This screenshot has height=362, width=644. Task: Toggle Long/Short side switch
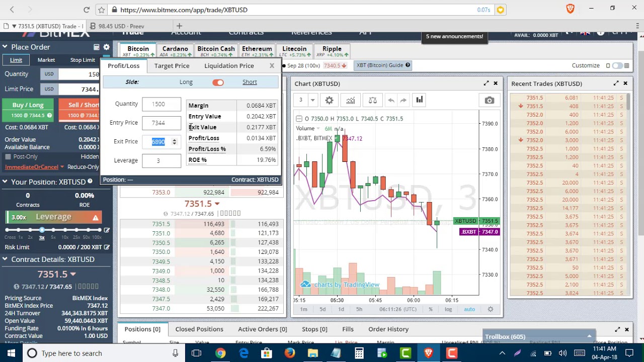(218, 82)
